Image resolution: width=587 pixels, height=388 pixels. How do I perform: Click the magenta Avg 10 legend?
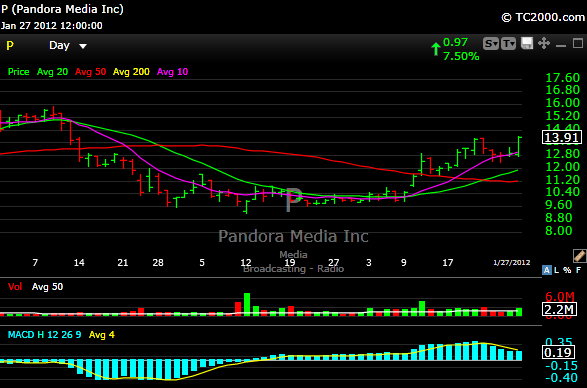coord(172,72)
